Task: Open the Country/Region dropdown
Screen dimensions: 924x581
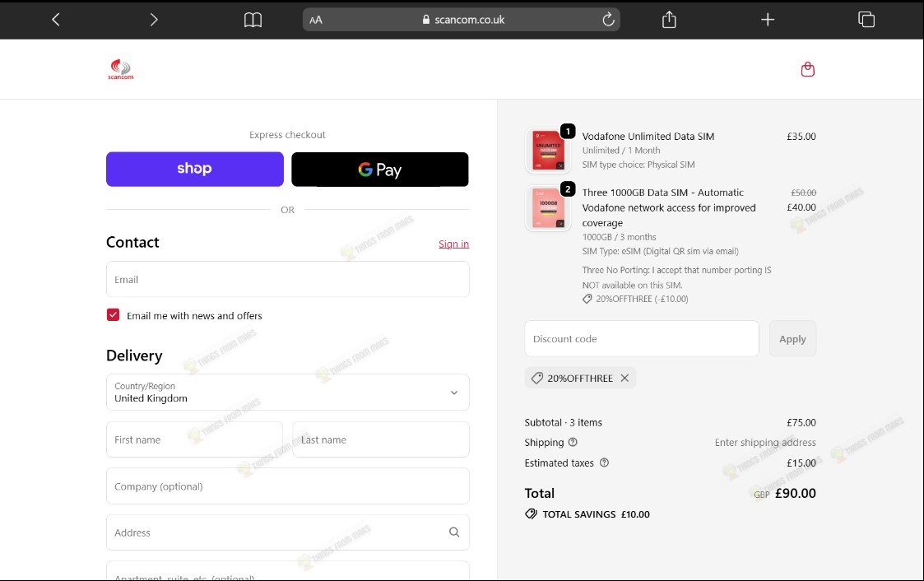Action: coord(288,392)
